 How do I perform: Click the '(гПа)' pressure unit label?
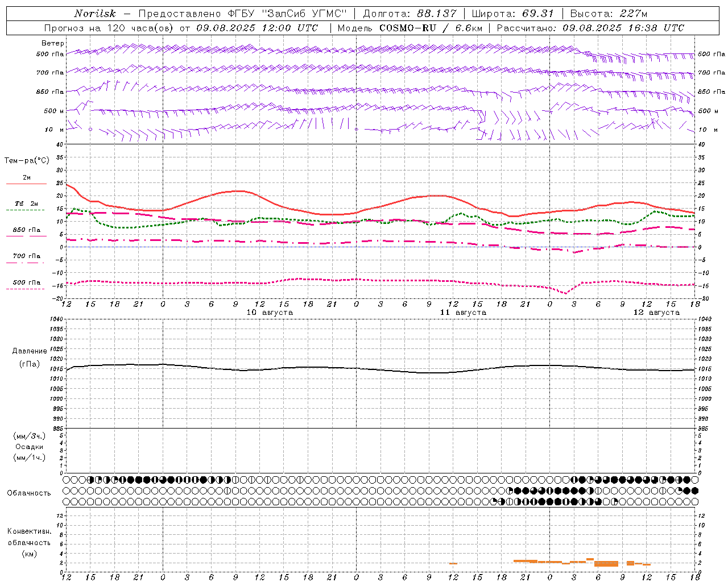coord(30,364)
